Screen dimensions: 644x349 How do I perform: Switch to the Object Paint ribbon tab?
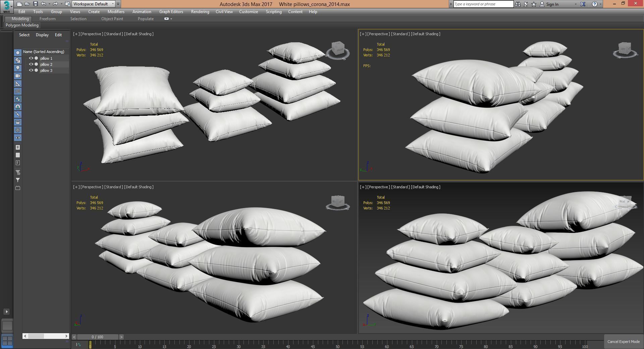[112, 19]
